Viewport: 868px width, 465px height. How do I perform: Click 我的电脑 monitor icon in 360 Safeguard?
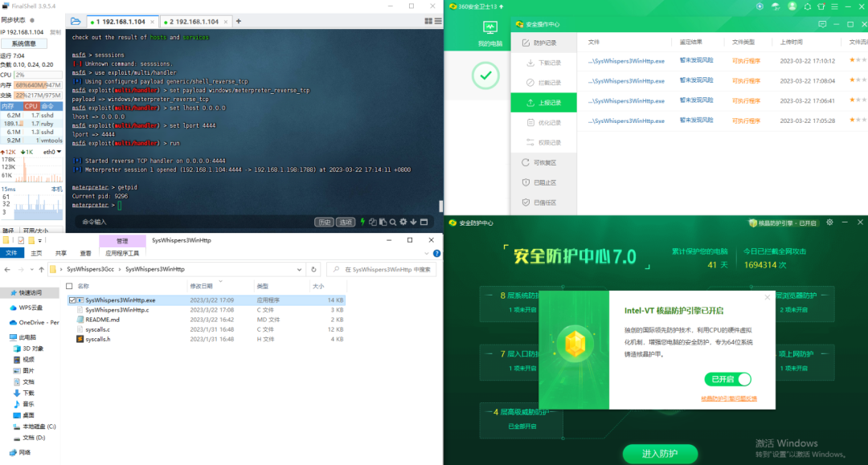coord(490,27)
